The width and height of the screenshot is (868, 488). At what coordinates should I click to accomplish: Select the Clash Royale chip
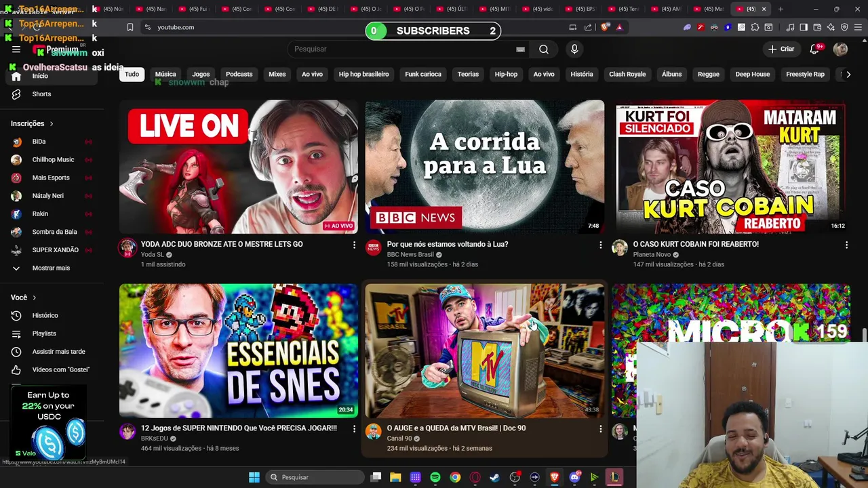[x=627, y=74]
